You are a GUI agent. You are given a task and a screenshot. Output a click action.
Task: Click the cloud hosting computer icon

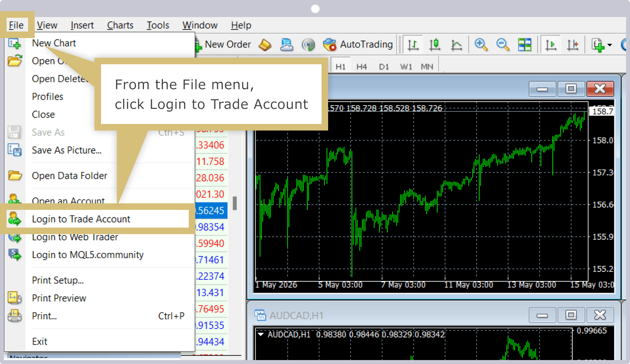[286, 45]
